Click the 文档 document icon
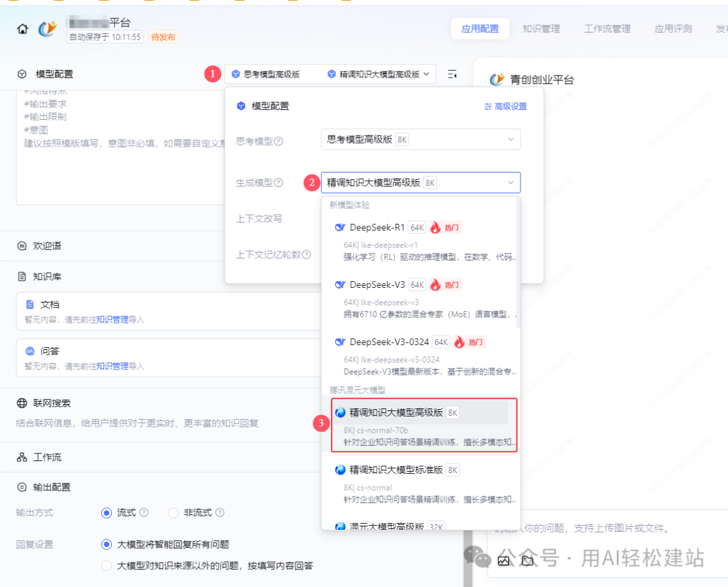This screenshot has width=728, height=587. pos(30,305)
